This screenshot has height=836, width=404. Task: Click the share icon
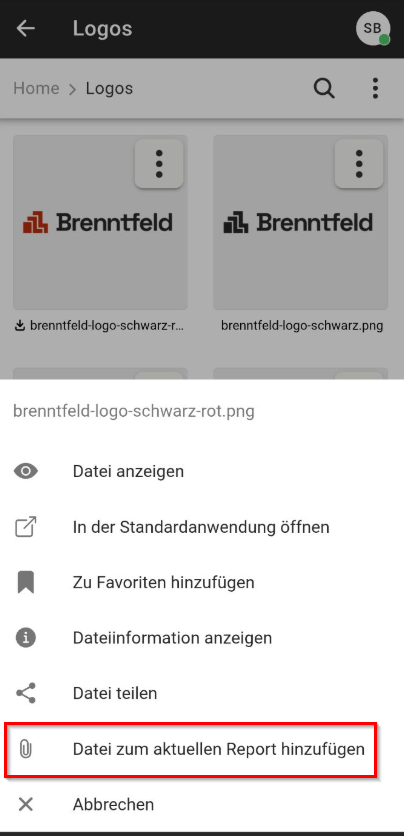pyautogui.click(x=26, y=693)
